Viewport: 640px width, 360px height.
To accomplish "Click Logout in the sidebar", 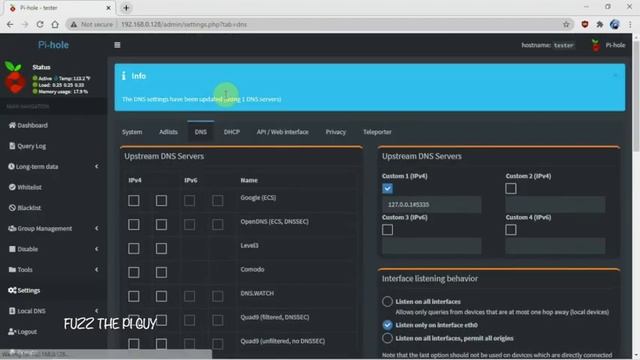I will tap(22, 331).
